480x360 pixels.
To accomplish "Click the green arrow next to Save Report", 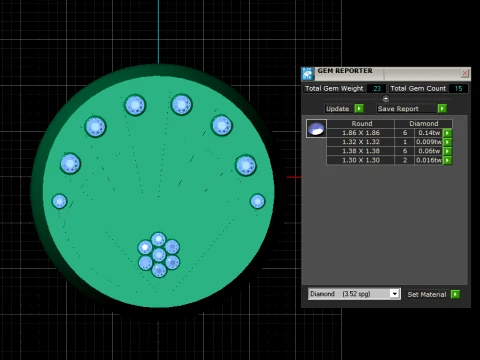I will click(442, 109).
